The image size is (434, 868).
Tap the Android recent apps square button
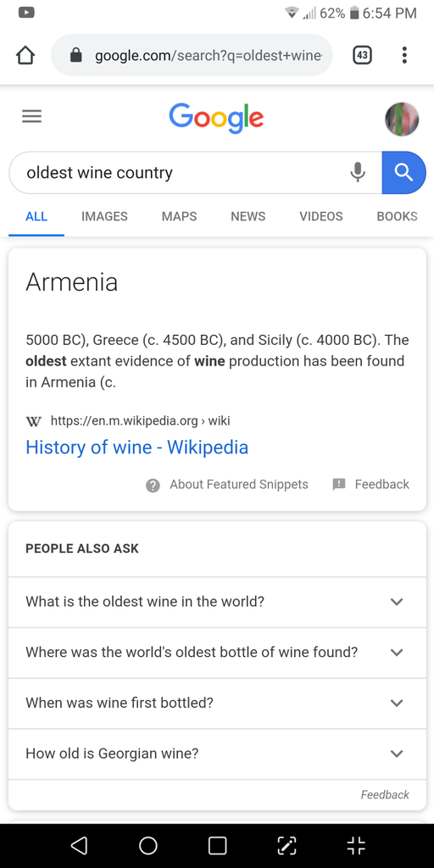pos(218,845)
